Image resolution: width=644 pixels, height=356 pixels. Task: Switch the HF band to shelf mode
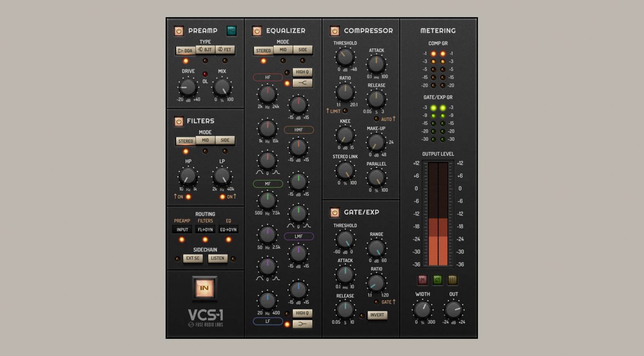pyautogui.click(x=302, y=83)
